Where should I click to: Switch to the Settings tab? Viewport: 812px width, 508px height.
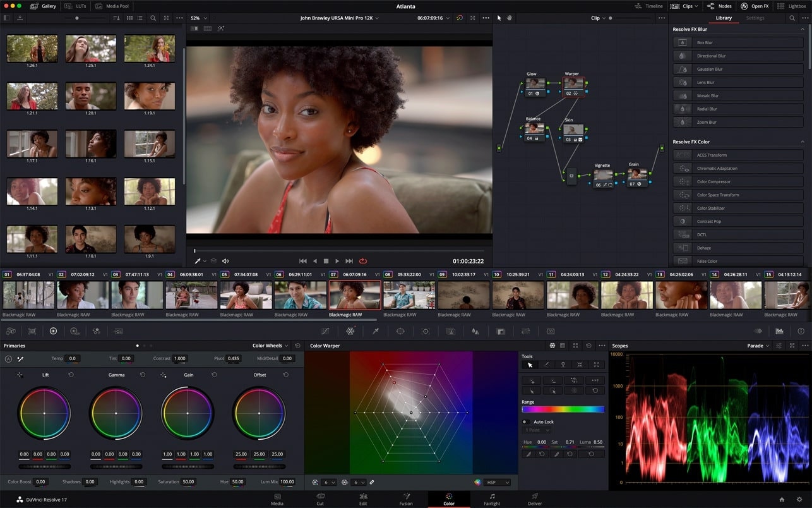pos(756,18)
